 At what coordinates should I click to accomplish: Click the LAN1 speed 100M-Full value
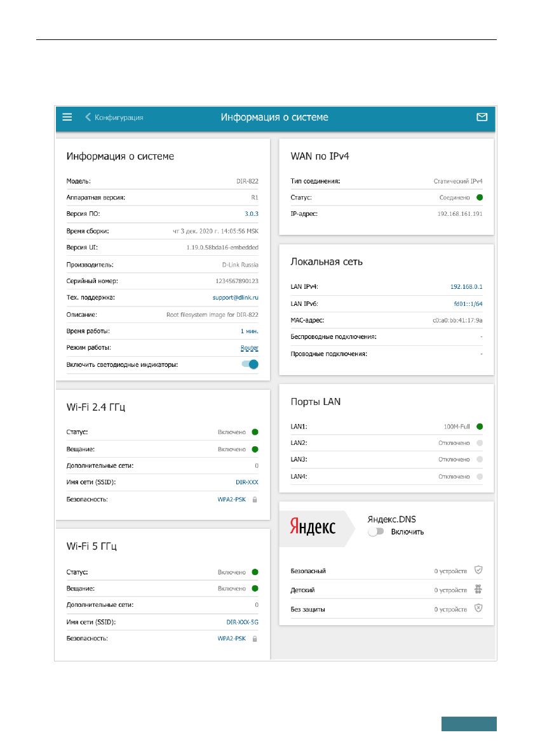[457, 427]
